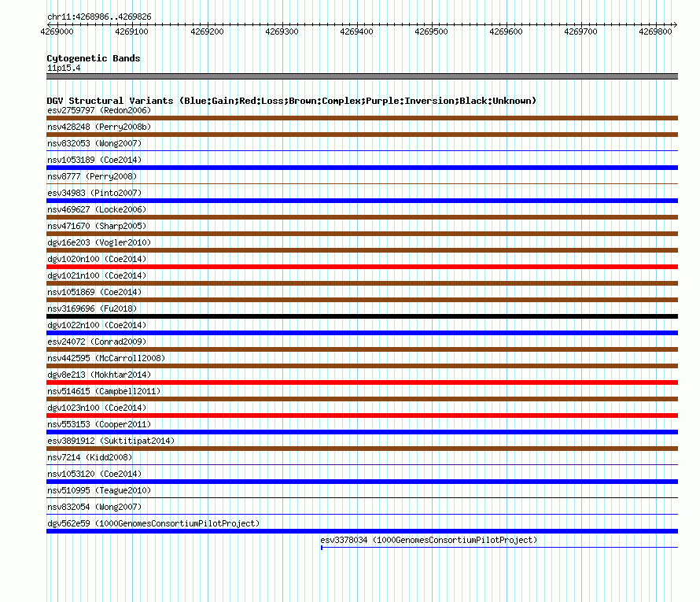Open esv3891912 (Suktitipat2014) variant label
The width and height of the screenshot is (700, 602).
111,441
